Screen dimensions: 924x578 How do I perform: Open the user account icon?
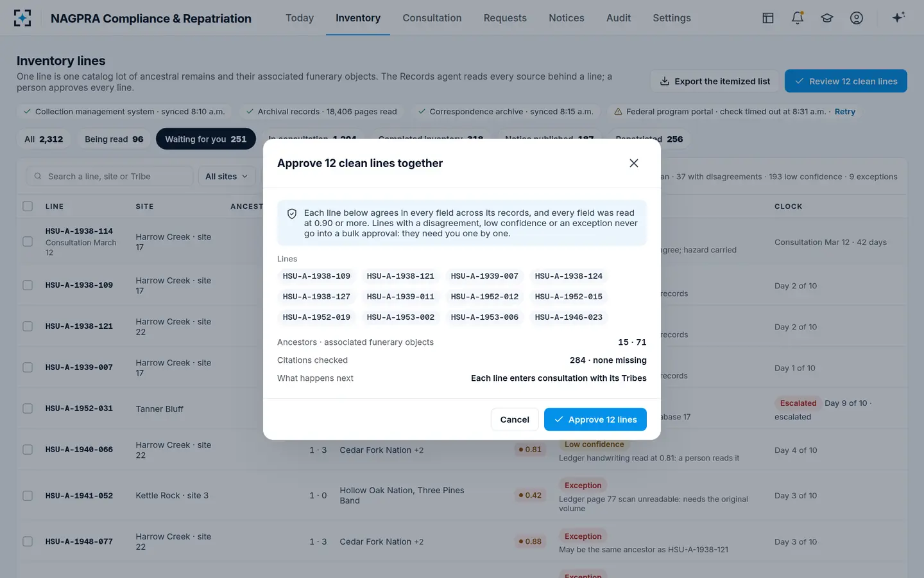coord(857,18)
